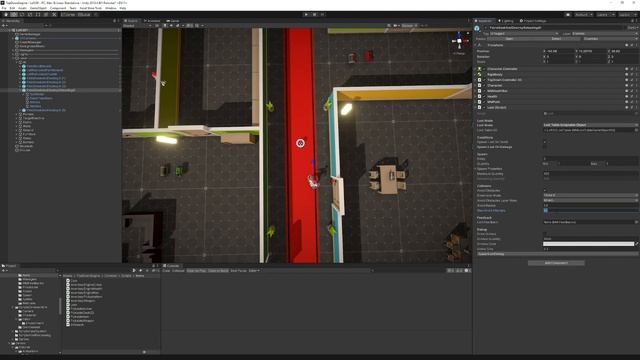Screen dimensions: 640x360
Task: Click the prefab Select button
Action: [556, 39]
